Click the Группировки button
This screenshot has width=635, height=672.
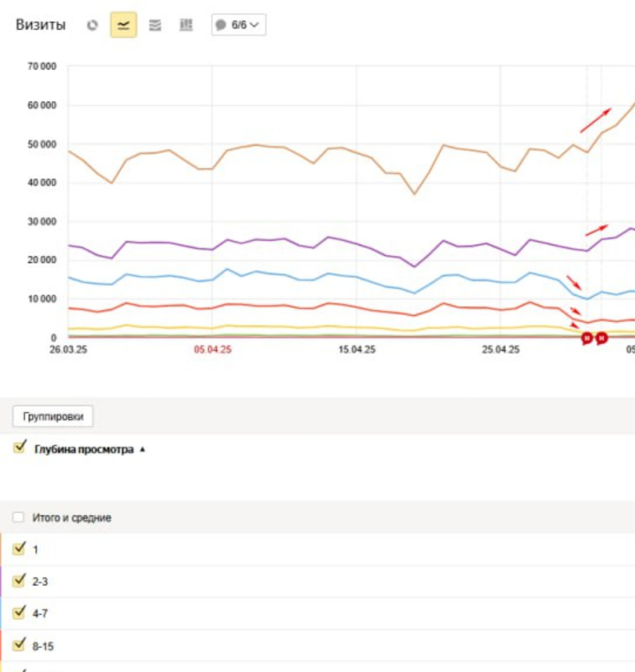[53, 417]
